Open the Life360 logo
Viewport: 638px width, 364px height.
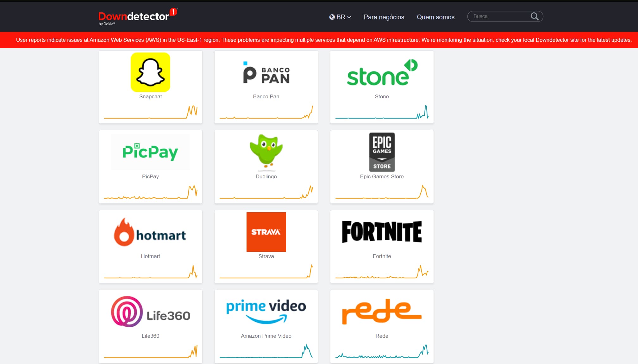(150, 312)
